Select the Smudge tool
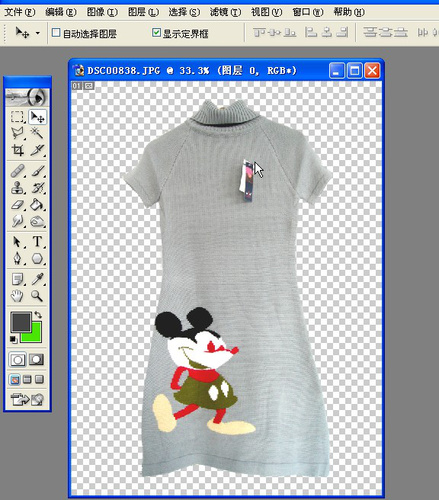The width and height of the screenshot is (439, 500). (17, 221)
